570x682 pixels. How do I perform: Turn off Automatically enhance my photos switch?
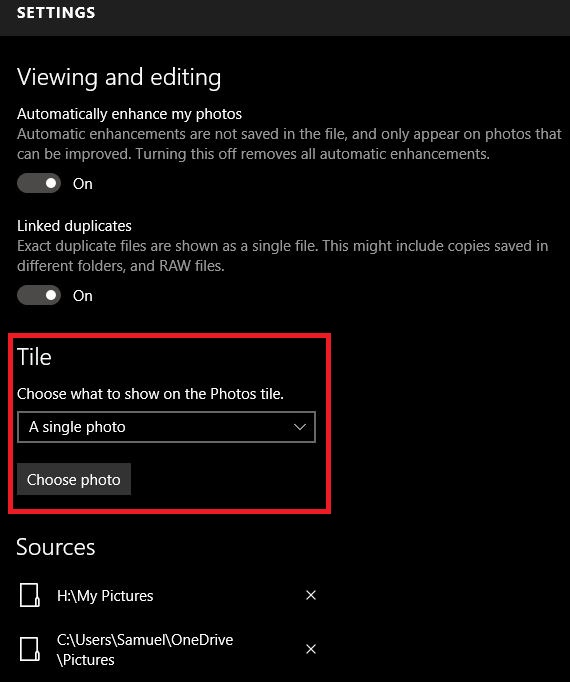(x=39, y=184)
